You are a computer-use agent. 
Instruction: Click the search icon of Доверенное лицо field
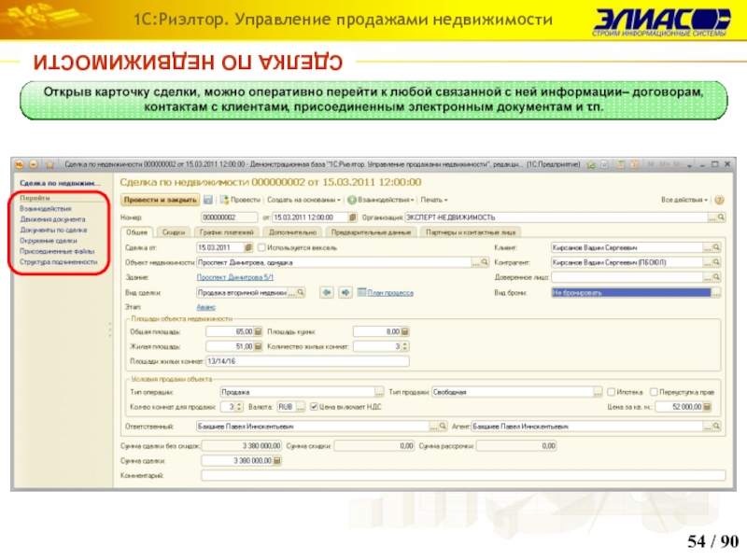coord(716,277)
